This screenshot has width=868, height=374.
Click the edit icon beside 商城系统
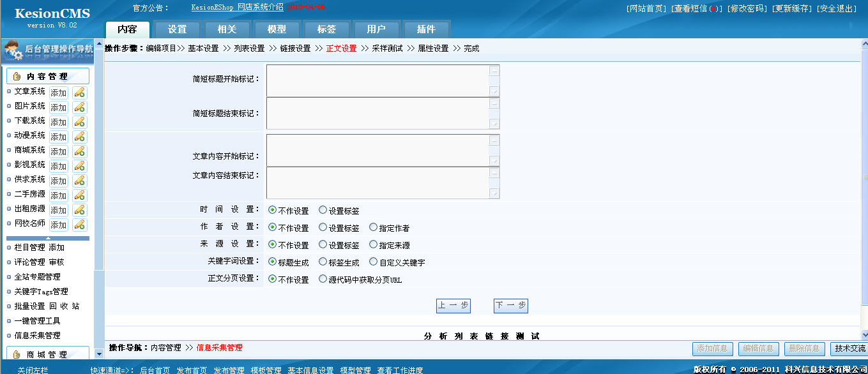[79, 151]
